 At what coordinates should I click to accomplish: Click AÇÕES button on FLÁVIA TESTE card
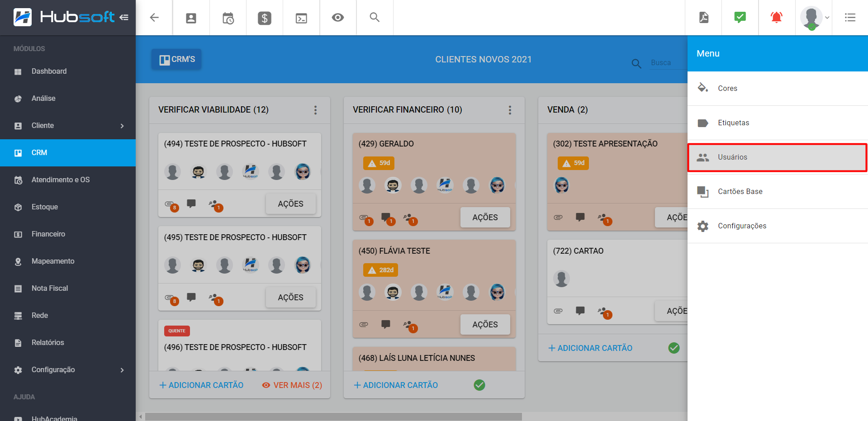tap(485, 325)
